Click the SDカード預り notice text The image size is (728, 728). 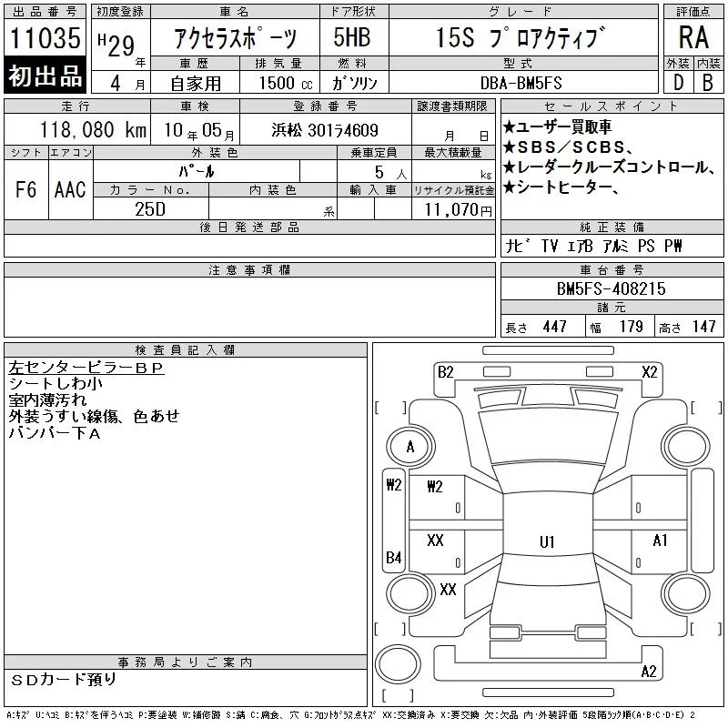pos(63,680)
